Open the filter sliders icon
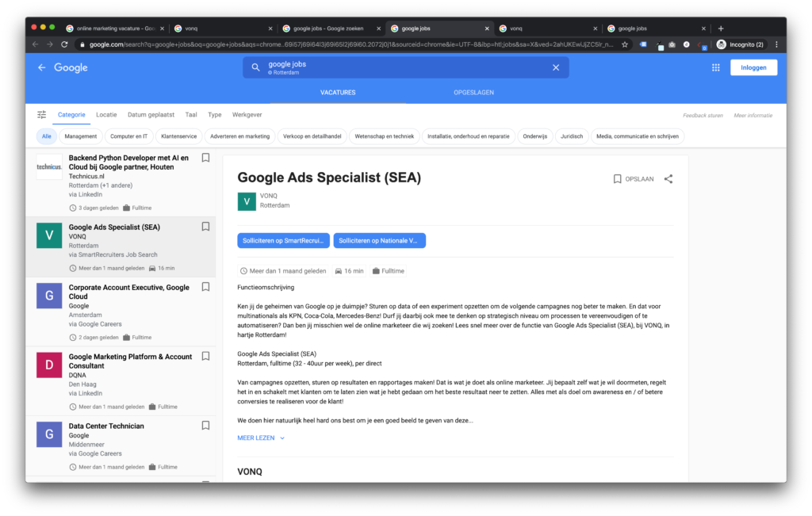 (x=42, y=115)
